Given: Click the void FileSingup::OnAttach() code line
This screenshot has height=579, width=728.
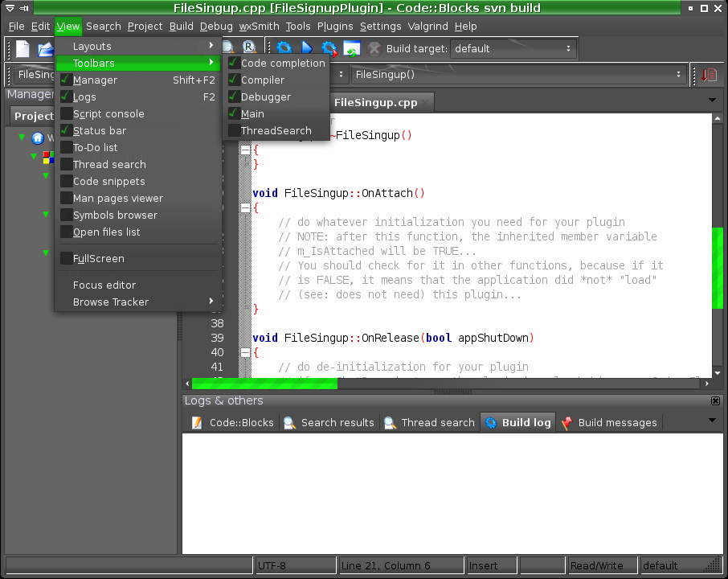Looking at the screenshot, I should pyautogui.click(x=338, y=193).
